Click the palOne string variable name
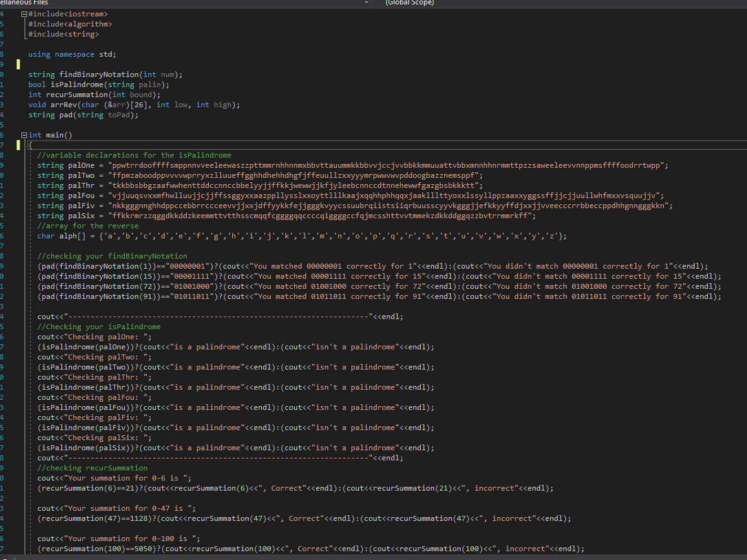 pyautogui.click(x=81, y=165)
